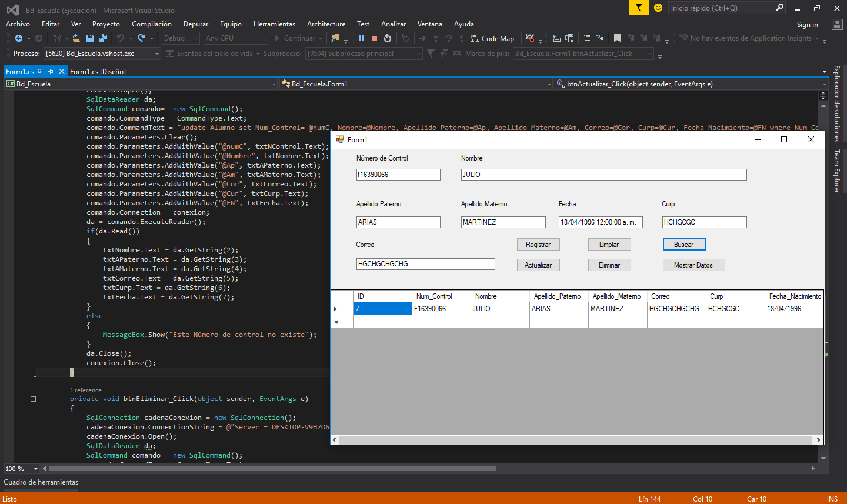Open the Archivo menu

tap(18, 24)
